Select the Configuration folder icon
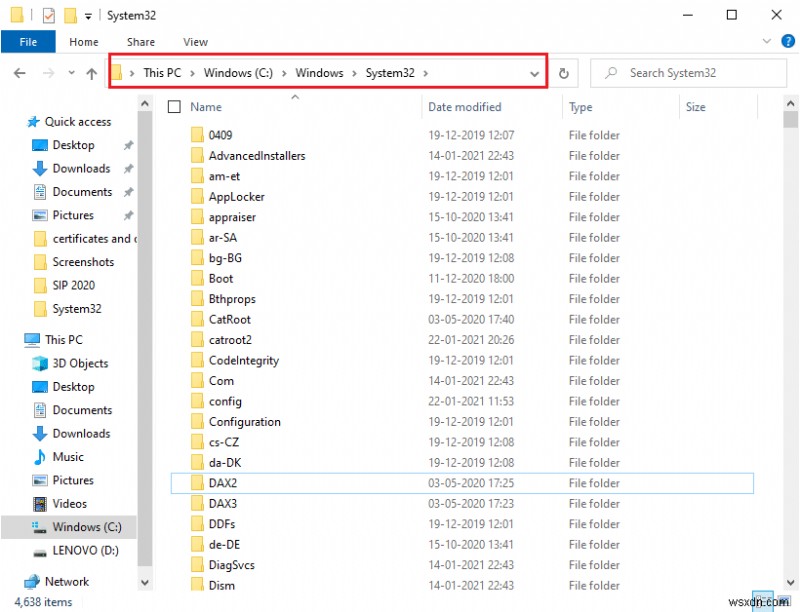Image resolution: width=800 pixels, height=612 pixels. 197,422
